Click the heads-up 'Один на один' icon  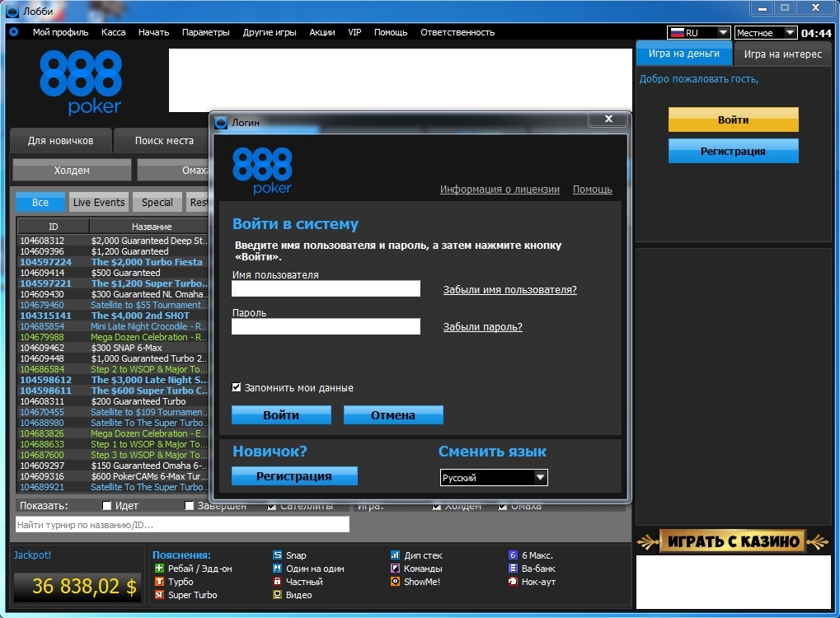[x=277, y=569]
